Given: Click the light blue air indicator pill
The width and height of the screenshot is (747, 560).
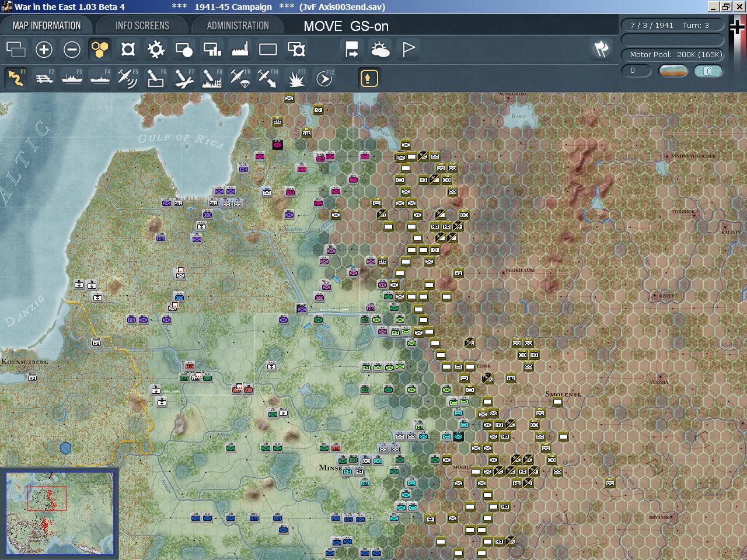Looking at the screenshot, I should point(708,71).
